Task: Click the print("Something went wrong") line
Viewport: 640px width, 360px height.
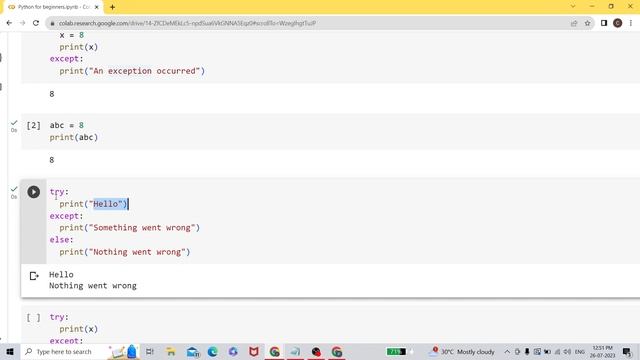Action: pyautogui.click(x=130, y=228)
